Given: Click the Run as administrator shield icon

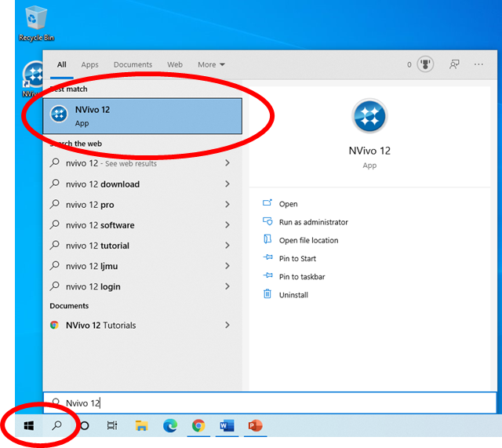Looking at the screenshot, I should (267, 221).
